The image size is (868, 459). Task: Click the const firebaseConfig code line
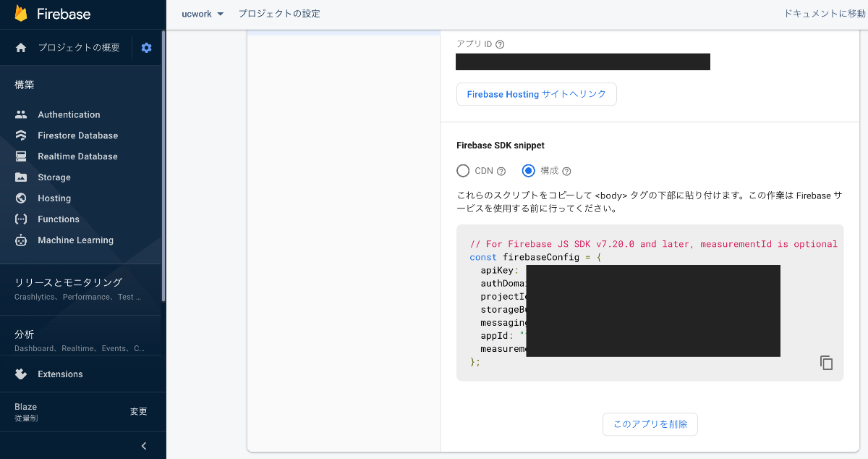click(x=535, y=258)
